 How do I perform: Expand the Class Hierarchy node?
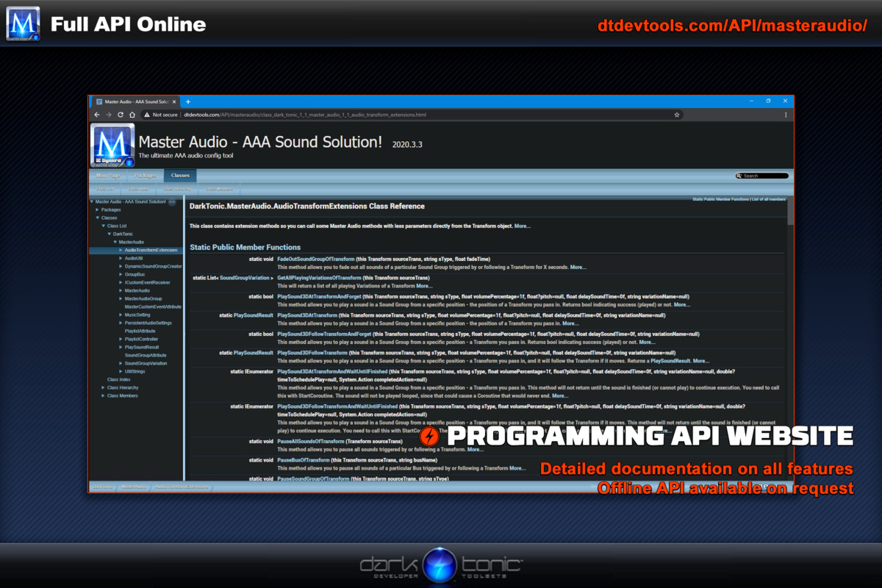tap(103, 387)
